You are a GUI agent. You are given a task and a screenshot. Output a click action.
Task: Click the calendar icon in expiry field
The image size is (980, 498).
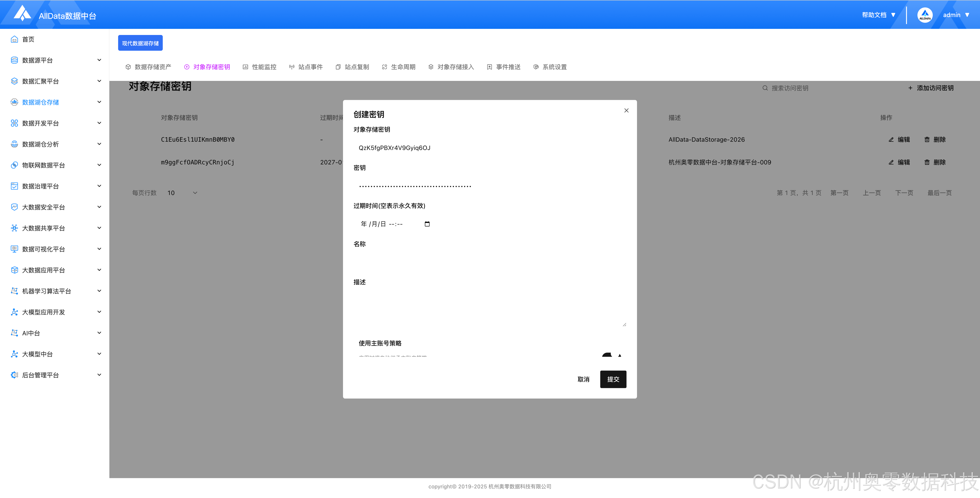427,224
